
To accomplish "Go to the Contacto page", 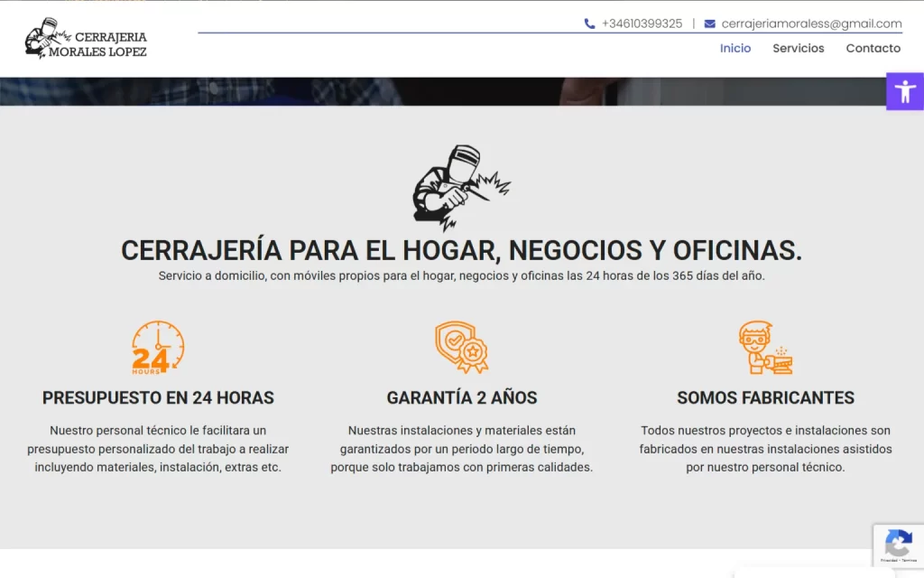I will coord(873,49).
